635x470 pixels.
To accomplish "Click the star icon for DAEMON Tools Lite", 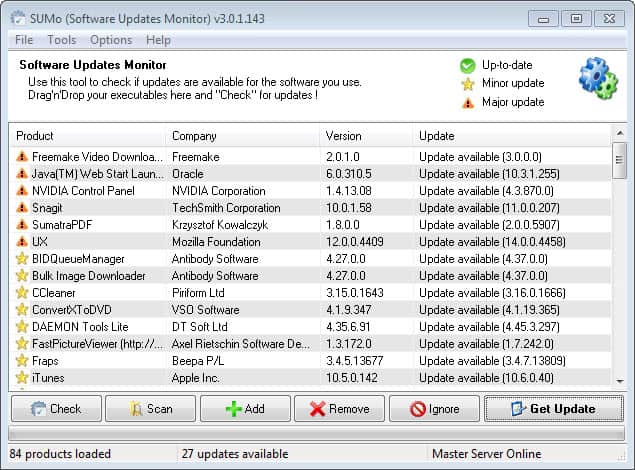I will (x=22, y=326).
